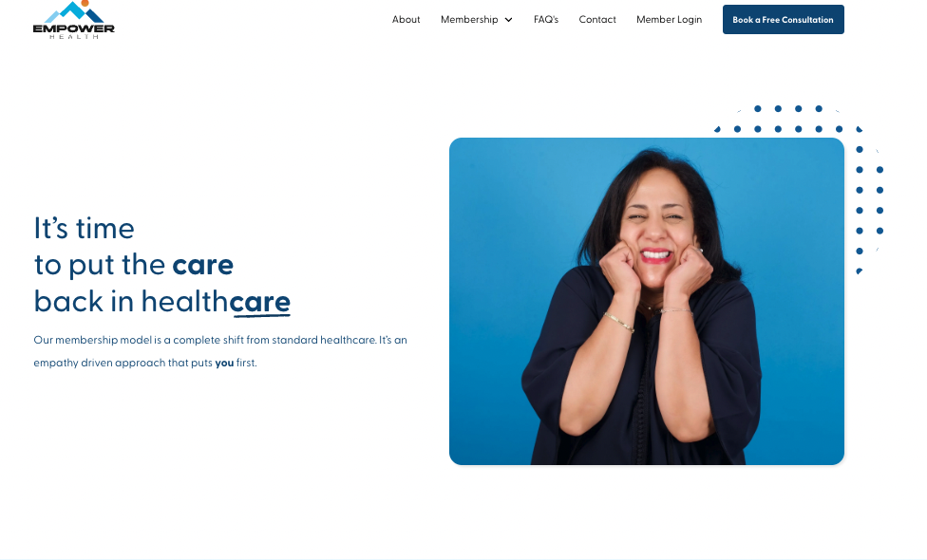Click the EMPOWER wordmark in the logo
Image resolution: width=927 pixels, height=560 pixels.
pos(74,28)
